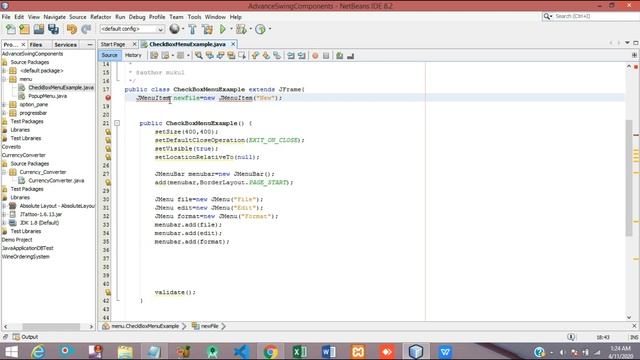Switch to the Files tab
Screen dimensions: 640x360
coord(36,44)
